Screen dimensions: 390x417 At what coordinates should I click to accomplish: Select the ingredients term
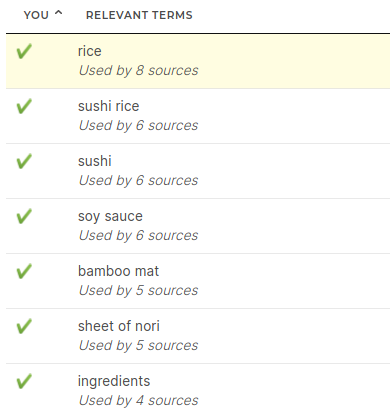pos(114,381)
